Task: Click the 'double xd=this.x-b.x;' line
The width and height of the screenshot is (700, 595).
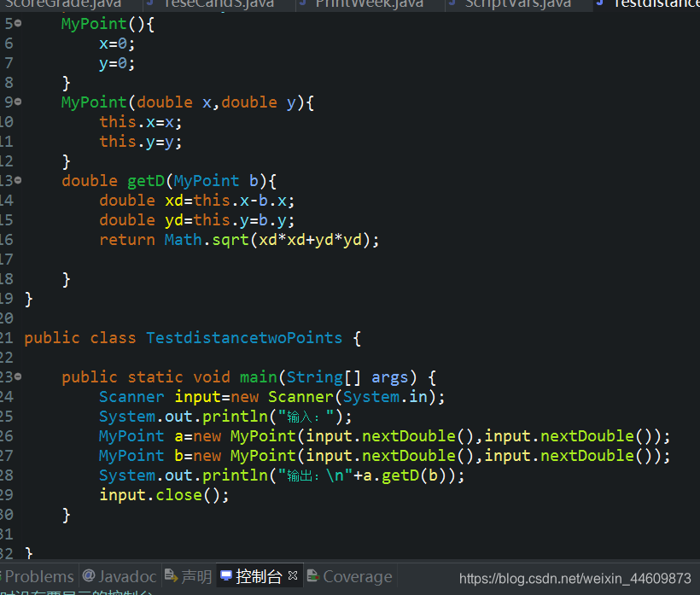Action: (x=197, y=201)
